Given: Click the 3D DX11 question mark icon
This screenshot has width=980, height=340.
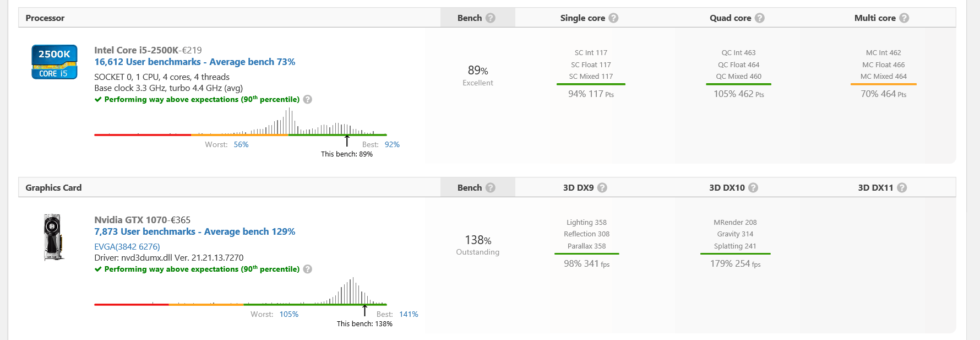Looking at the screenshot, I should 902,188.
